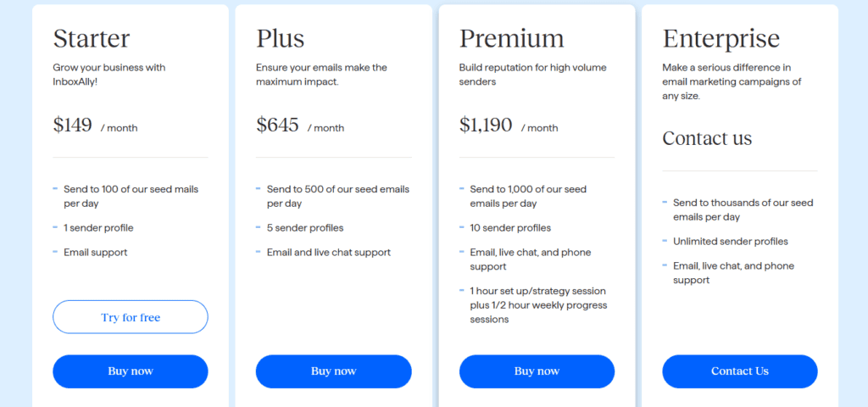Click the bullet beside Email support

tap(55, 251)
